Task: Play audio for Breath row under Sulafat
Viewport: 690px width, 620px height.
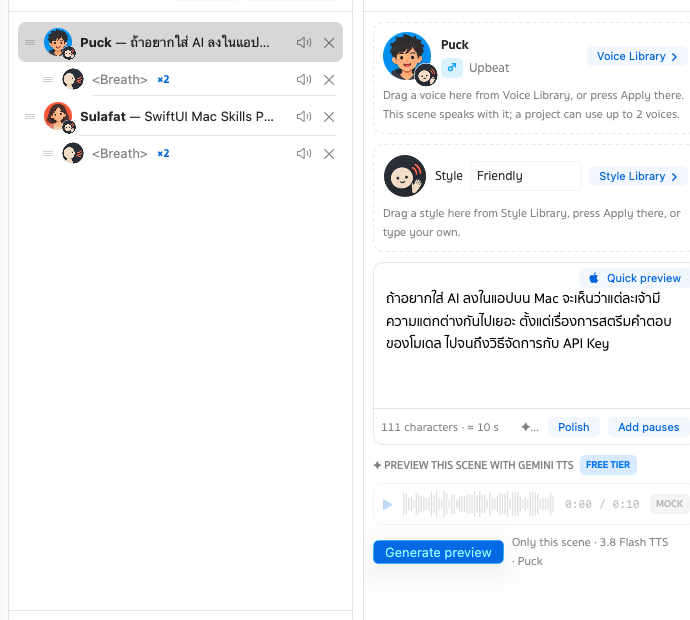Action: 304,154
